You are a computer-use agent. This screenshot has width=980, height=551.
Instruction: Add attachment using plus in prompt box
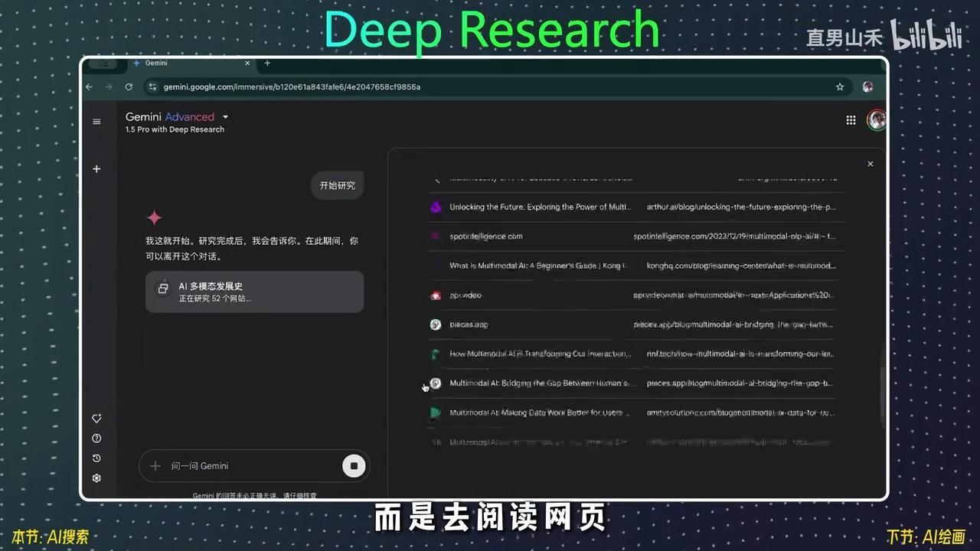click(155, 465)
